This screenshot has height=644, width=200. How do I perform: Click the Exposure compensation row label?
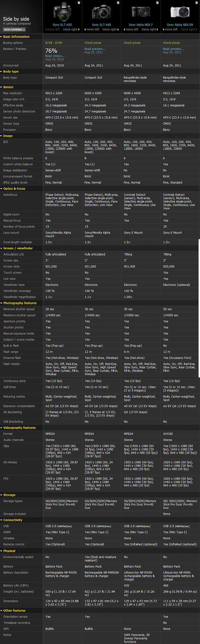click(19, 406)
